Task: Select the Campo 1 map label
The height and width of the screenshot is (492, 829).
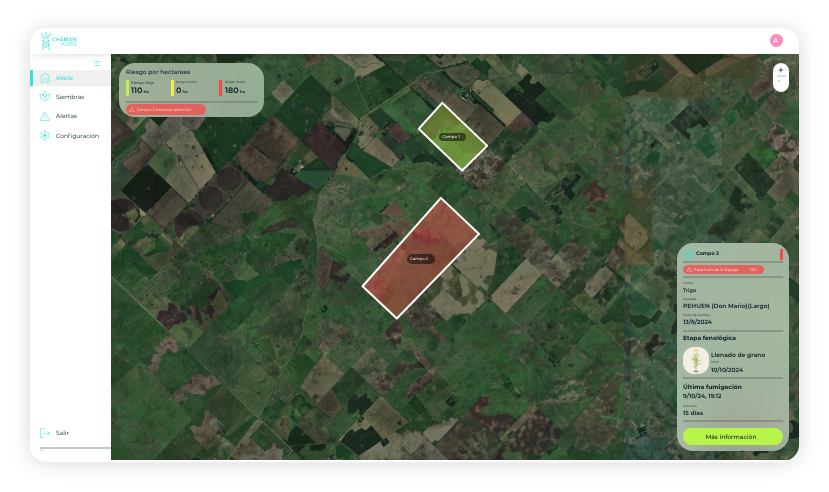Action: pyautogui.click(x=452, y=136)
